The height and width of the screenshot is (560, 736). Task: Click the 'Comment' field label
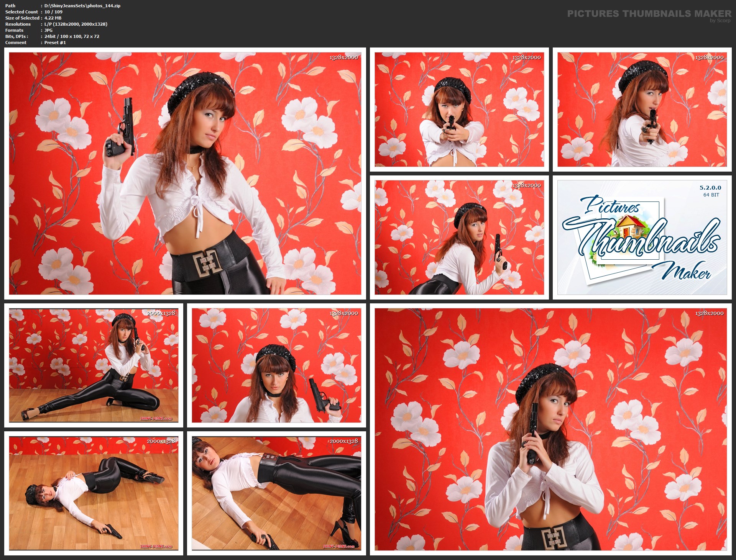click(16, 43)
